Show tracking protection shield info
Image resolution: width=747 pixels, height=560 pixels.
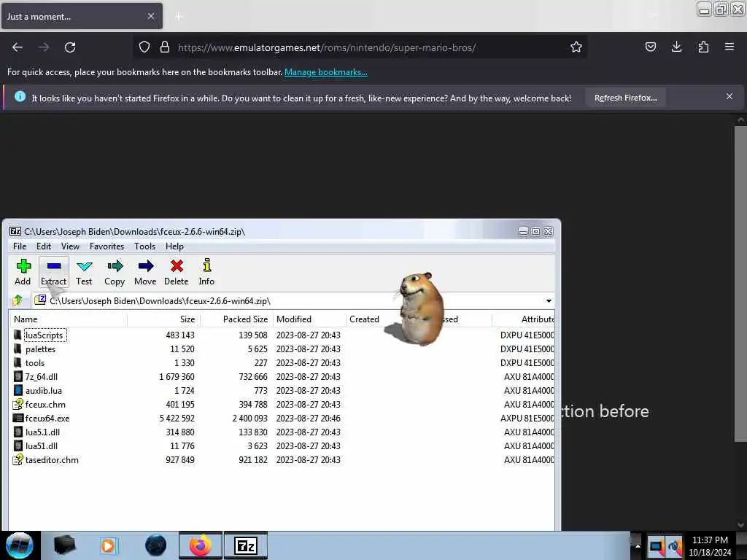click(144, 47)
